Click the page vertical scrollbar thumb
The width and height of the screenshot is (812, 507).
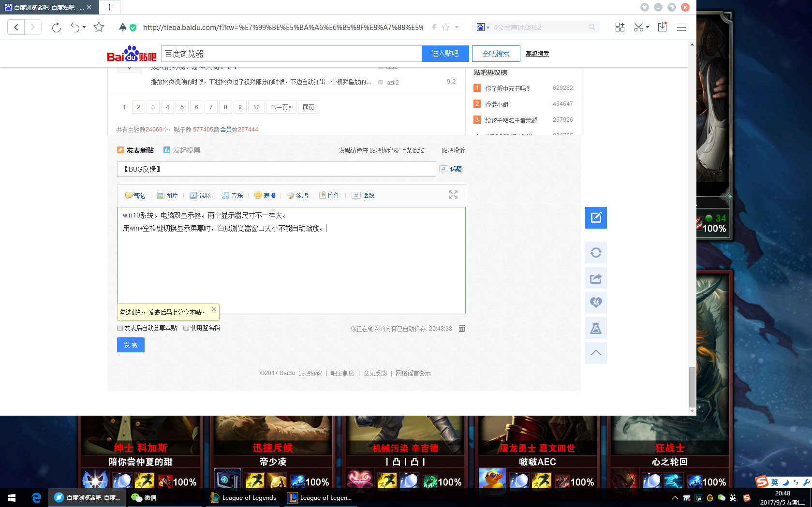692,387
